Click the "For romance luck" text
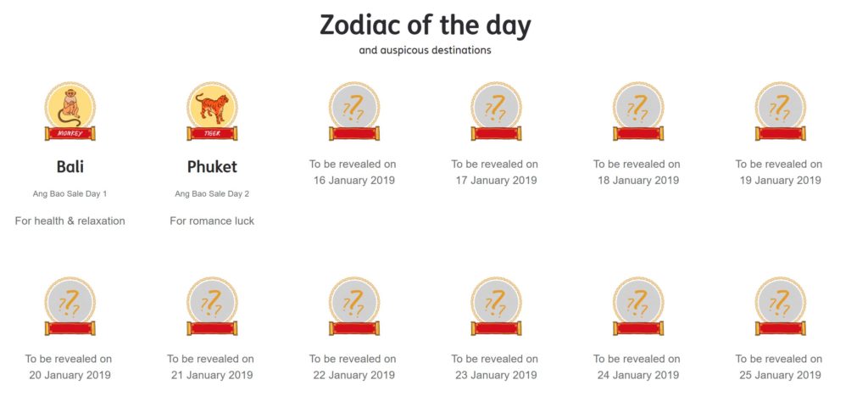 pyautogui.click(x=212, y=221)
